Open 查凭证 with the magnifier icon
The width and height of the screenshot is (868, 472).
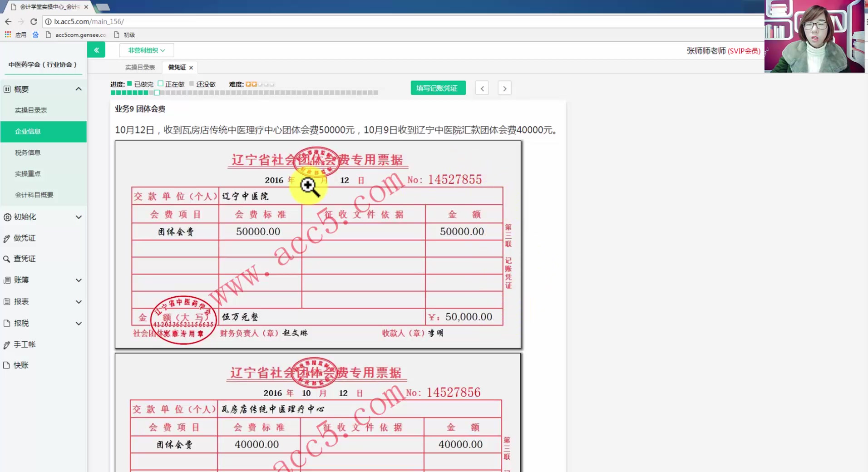[6, 259]
